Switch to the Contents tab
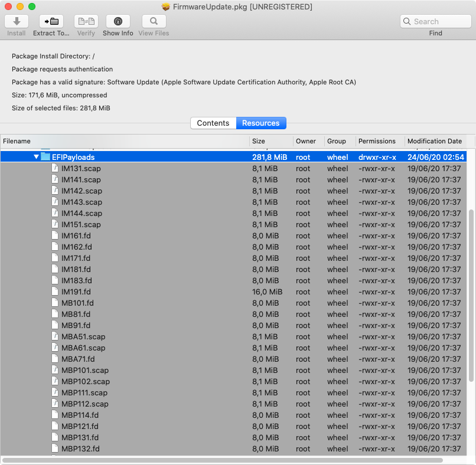The width and height of the screenshot is (476, 465). (x=213, y=123)
